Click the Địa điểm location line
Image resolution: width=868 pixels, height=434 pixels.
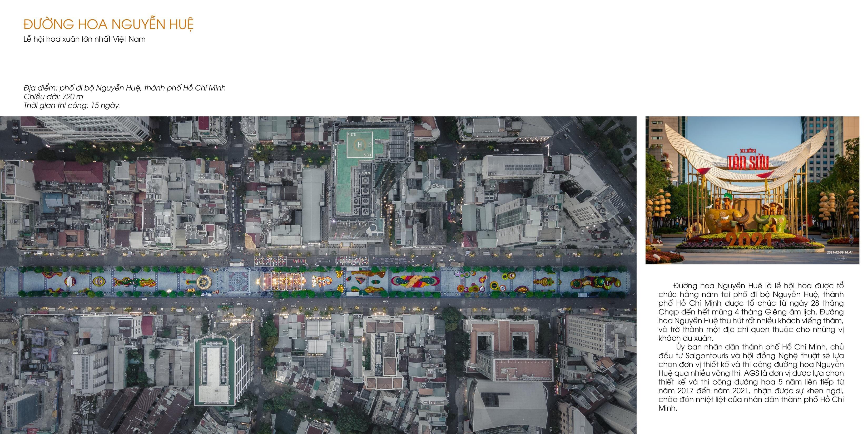124,88
